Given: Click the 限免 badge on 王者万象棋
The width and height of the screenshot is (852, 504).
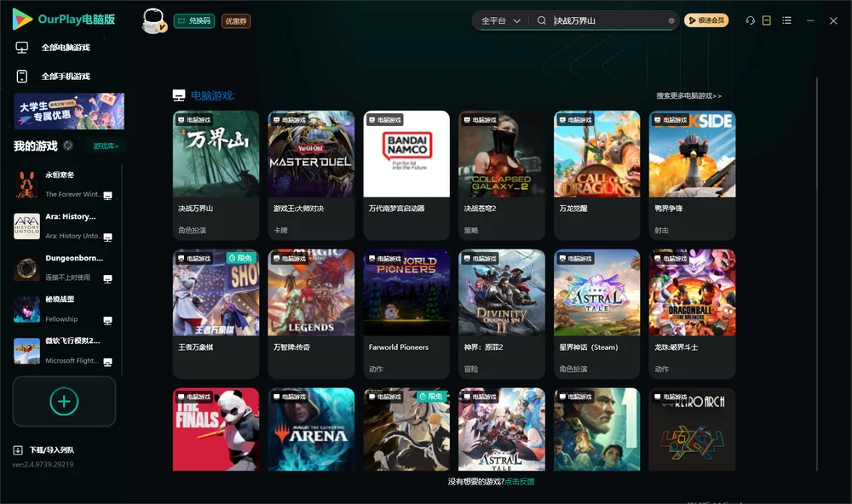Looking at the screenshot, I should (242, 258).
